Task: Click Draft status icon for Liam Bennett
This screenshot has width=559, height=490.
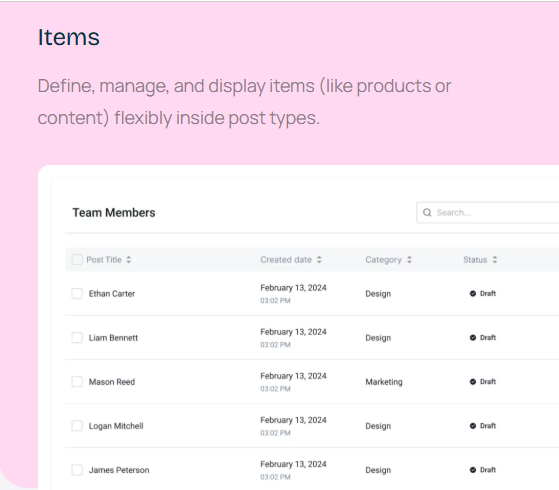Action: tap(473, 337)
